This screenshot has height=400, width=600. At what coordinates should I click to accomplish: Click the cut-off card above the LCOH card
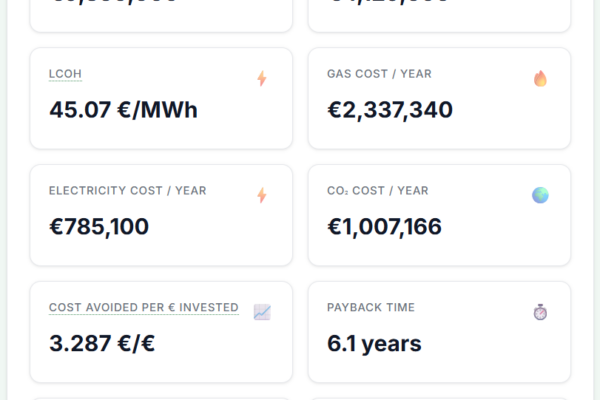pos(161,14)
